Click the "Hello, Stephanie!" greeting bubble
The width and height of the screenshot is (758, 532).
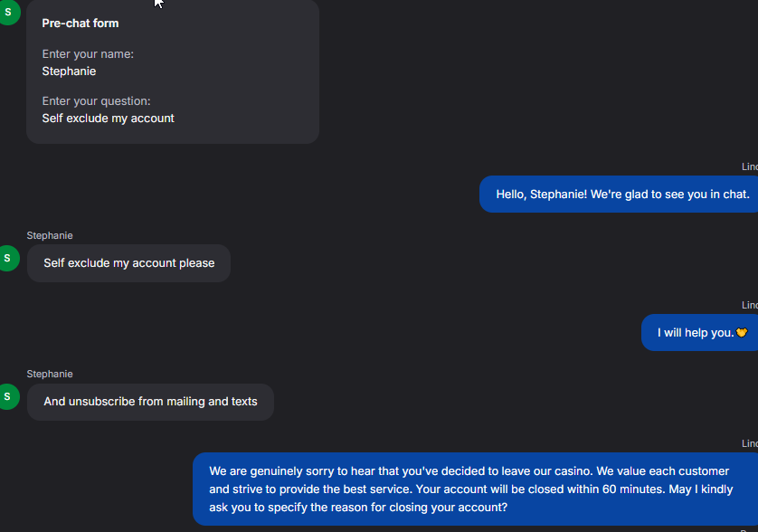[622, 195]
